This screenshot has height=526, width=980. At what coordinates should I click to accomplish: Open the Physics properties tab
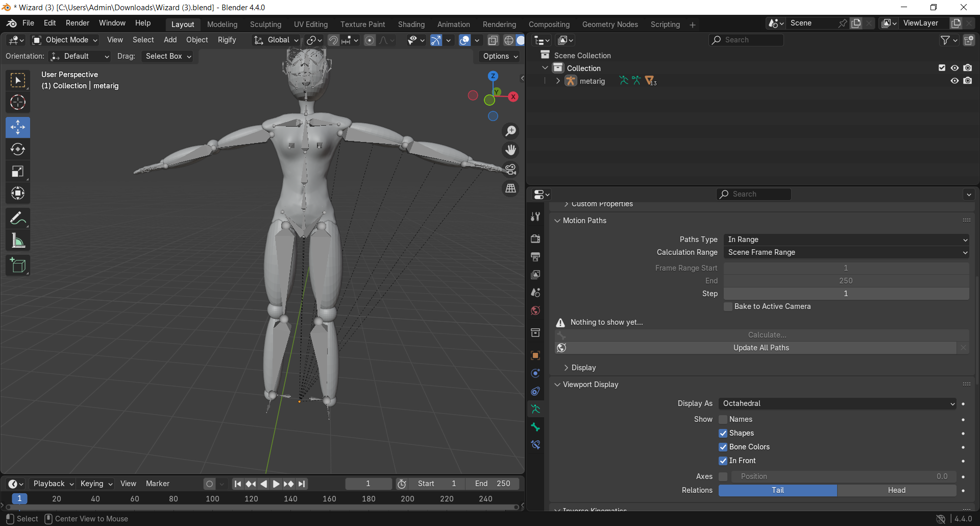point(535,373)
